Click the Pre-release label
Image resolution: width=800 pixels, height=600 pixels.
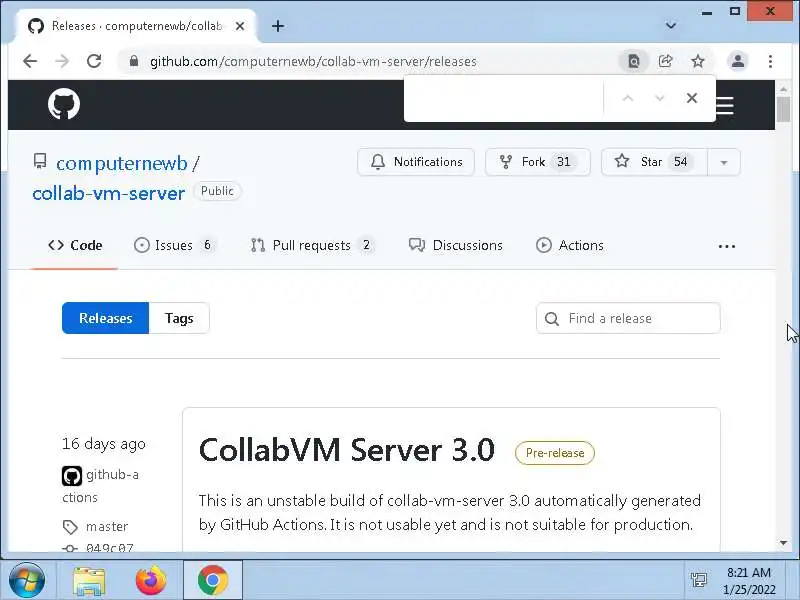pyautogui.click(x=555, y=453)
